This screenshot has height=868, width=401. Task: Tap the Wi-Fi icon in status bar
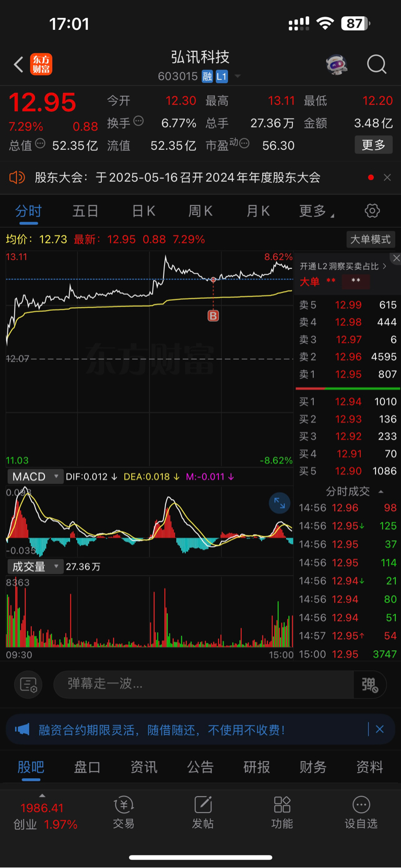click(x=325, y=24)
